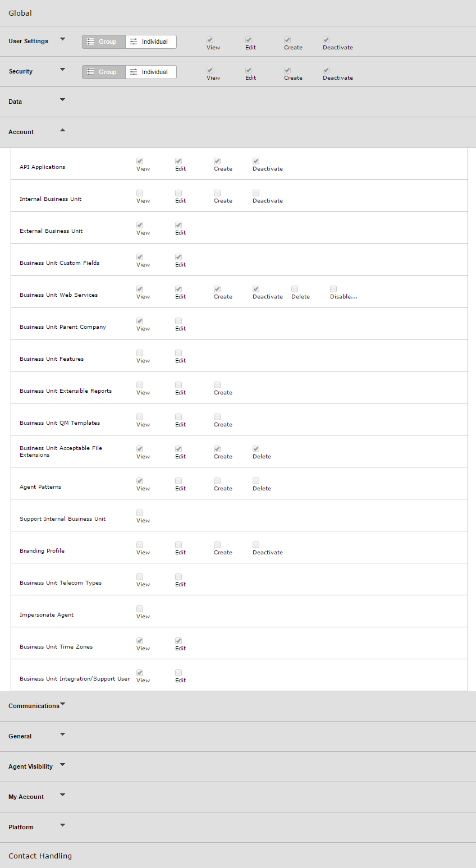Image resolution: width=476 pixels, height=868 pixels.
Task: Expand the Data section
Action: point(62,100)
